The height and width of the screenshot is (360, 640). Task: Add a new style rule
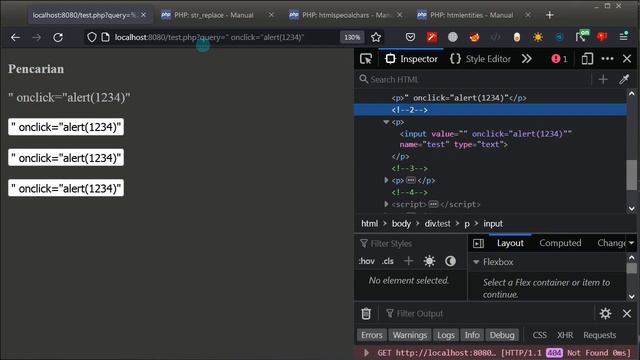coord(409,261)
